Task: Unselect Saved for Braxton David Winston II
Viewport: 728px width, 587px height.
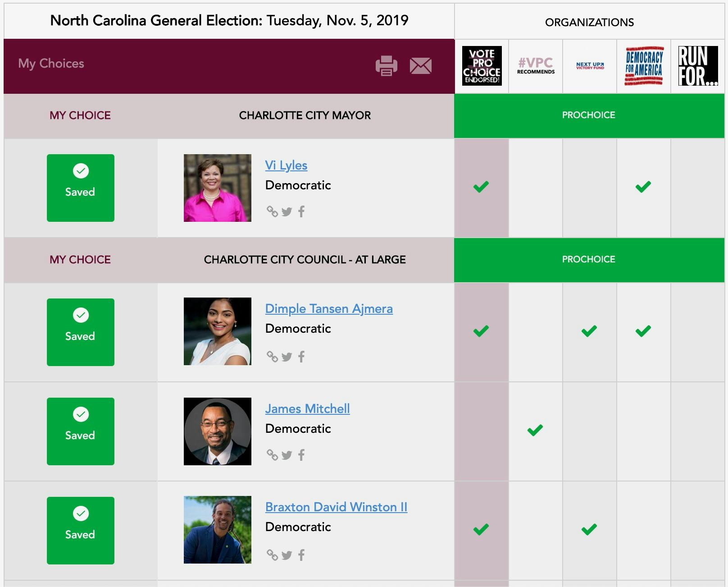Action: coord(80,531)
